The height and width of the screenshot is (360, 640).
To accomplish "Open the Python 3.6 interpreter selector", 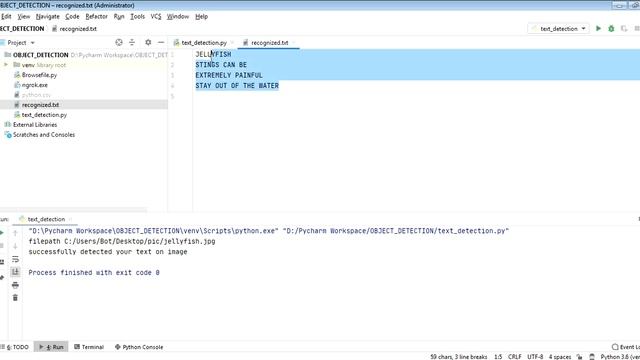I will tap(620, 357).
